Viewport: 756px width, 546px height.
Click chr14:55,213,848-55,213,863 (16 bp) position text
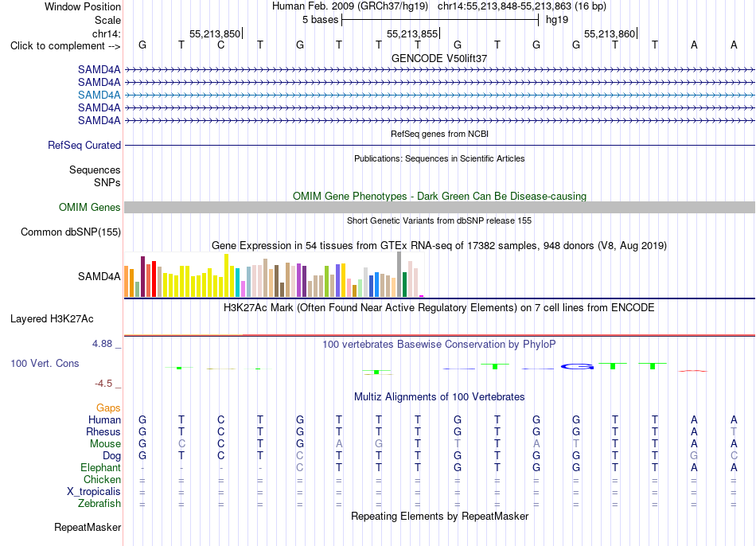coord(522,6)
